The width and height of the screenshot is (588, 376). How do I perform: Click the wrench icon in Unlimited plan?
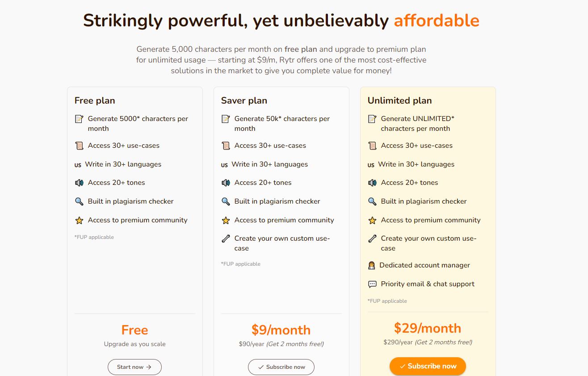[x=372, y=238]
